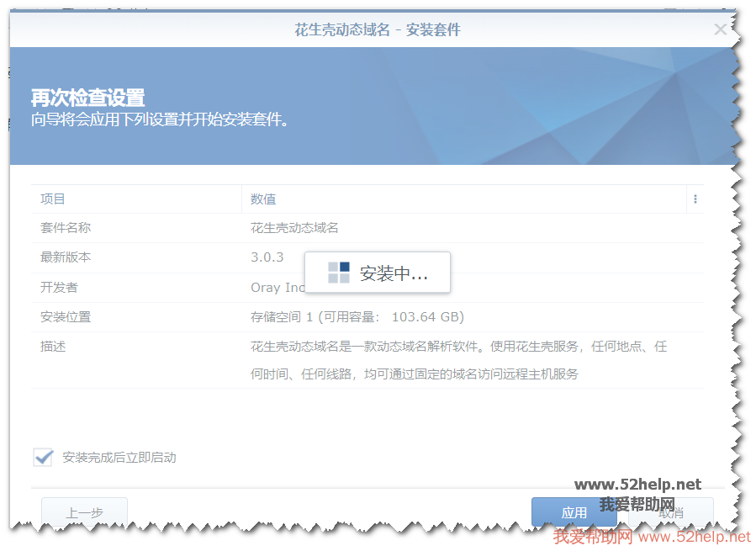Open column options three-dot menu
The width and height of the screenshot is (756, 546).
[695, 199]
